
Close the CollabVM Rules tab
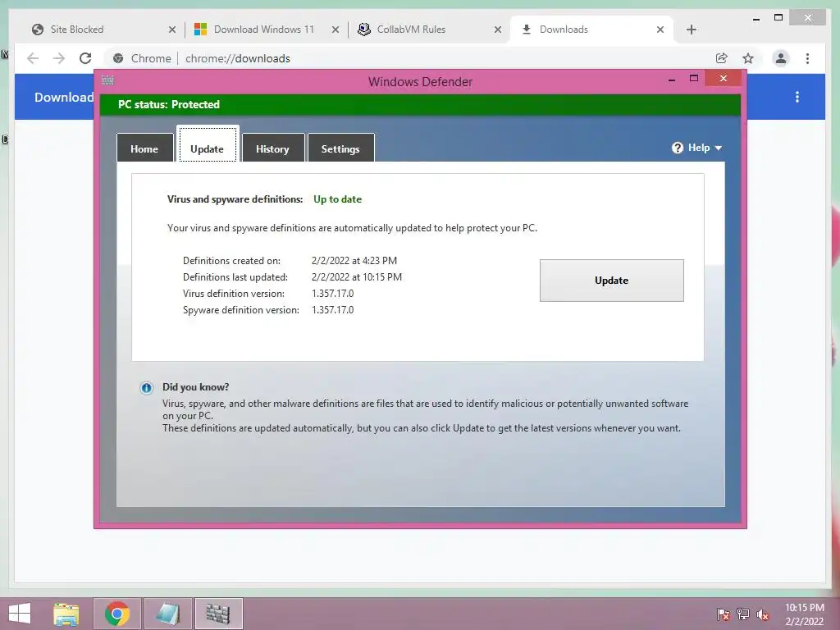tap(498, 30)
